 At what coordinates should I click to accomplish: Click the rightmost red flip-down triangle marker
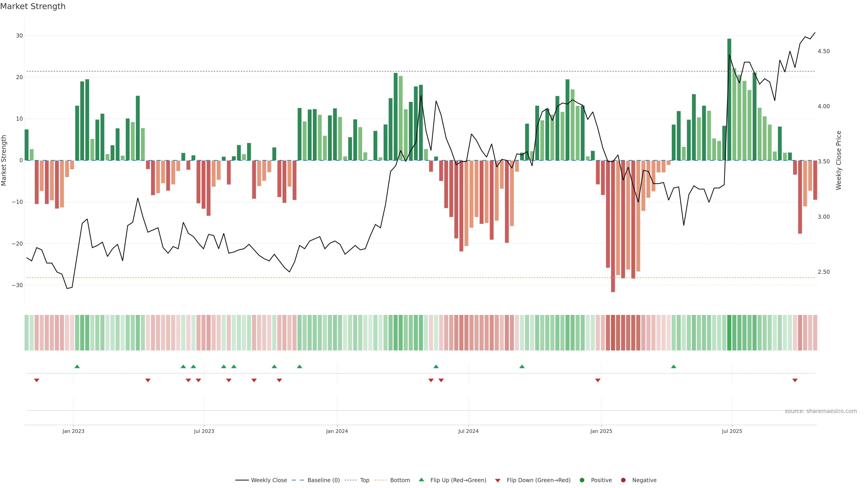pos(795,380)
